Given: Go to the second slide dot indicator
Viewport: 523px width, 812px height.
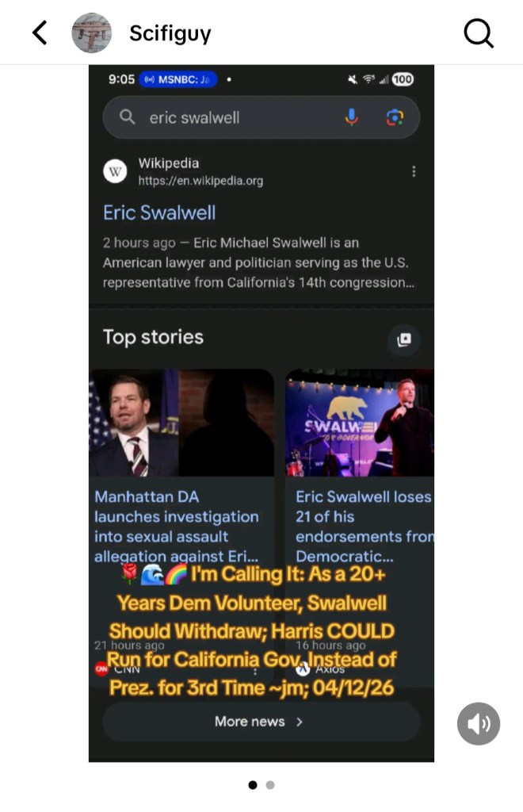Looking at the screenshot, I should click(270, 785).
